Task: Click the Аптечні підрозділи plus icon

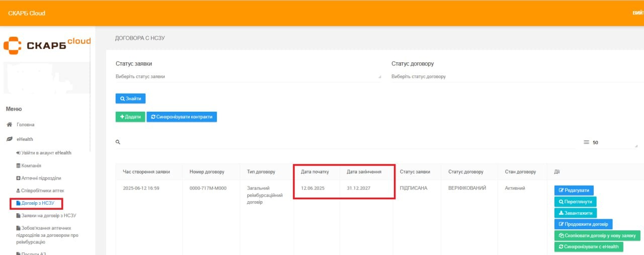Action: 19,178
